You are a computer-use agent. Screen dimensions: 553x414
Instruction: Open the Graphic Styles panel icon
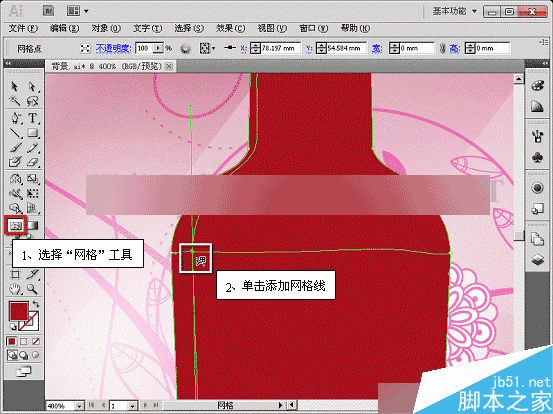[537, 209]
